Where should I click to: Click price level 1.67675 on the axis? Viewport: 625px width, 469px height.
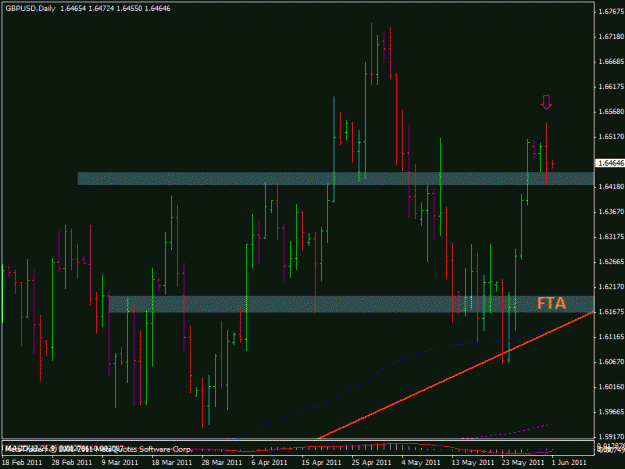click(x=611, y=12)
